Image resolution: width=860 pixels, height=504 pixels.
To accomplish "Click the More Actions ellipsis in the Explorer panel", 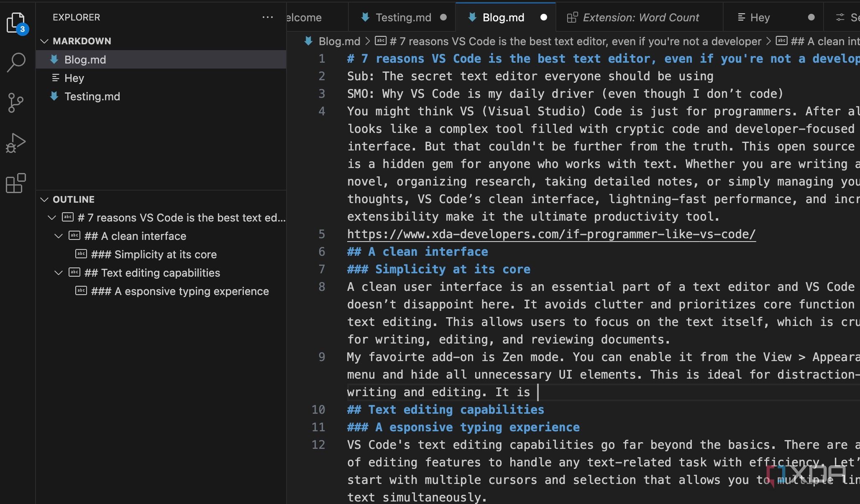I will [267, 17].
